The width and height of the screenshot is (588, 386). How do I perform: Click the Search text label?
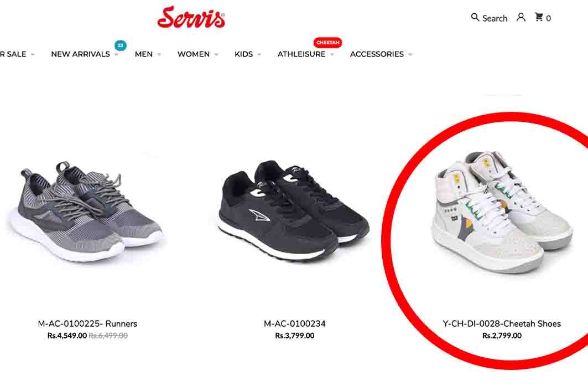click(x=495, y=18)
